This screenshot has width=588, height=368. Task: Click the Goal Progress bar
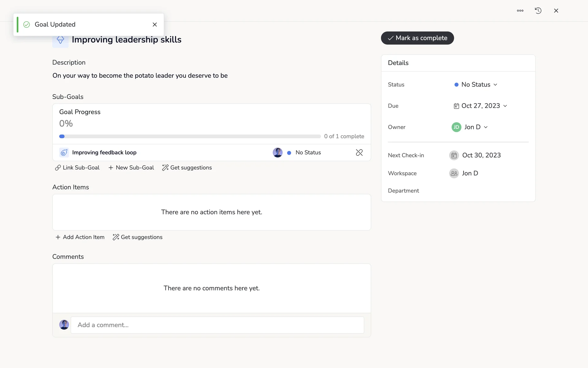(x=190, y=136)
